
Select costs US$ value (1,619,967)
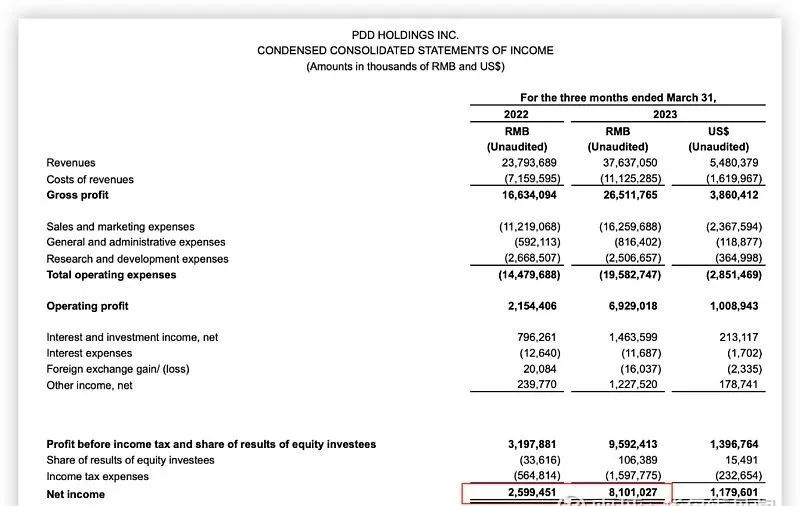[x=734, y=179]
